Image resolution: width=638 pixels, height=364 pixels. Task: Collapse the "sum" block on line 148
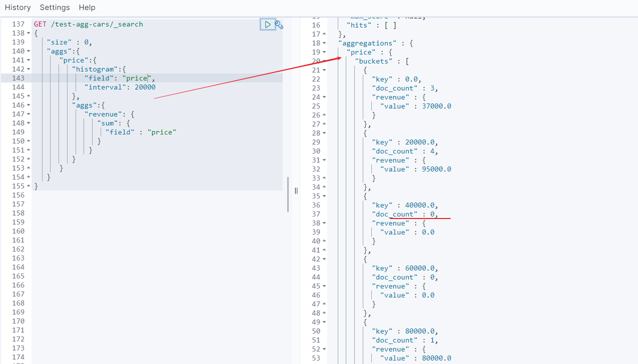tap(29, 123)
